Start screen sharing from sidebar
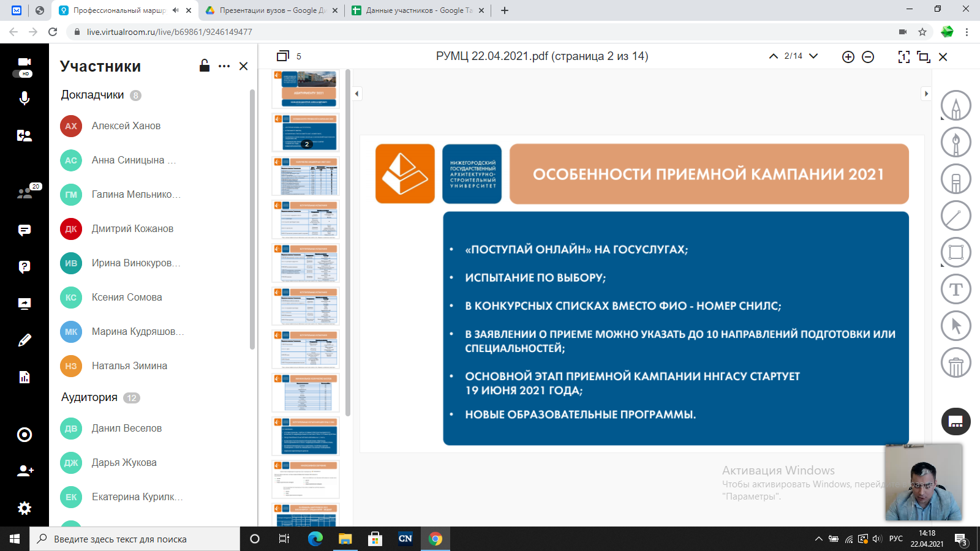 click(24, 304)
